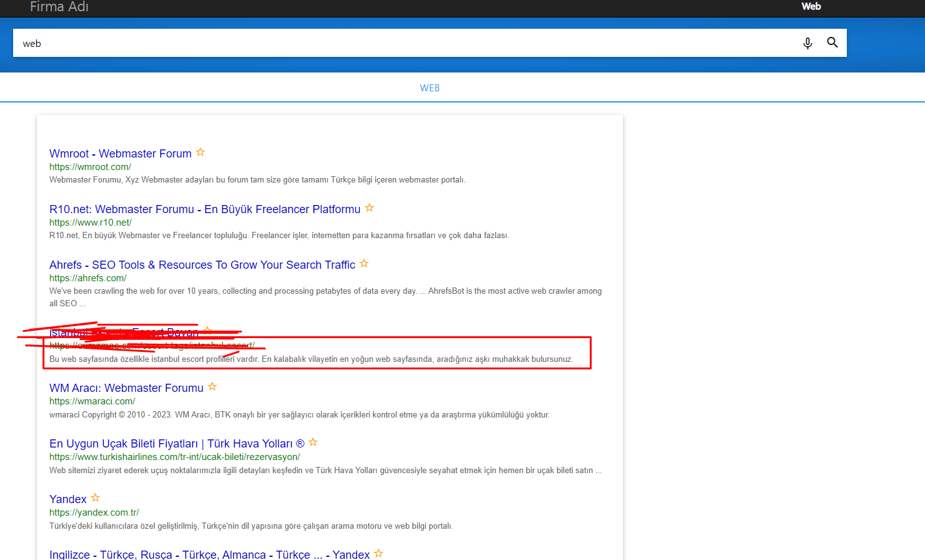Open the WM Aracı: Webmaster Forumu result
The width and height of the screenshot is (925, 560).
tap(126, 388)
